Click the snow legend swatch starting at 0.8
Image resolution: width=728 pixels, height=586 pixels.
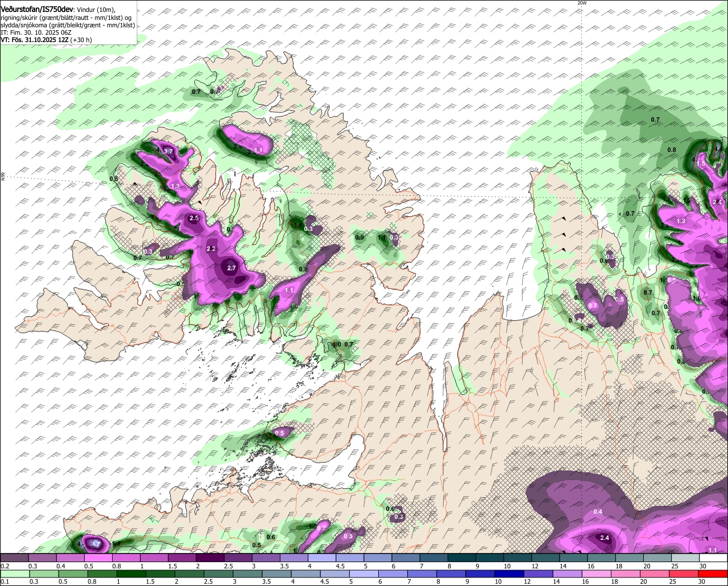tap(126, 558)
